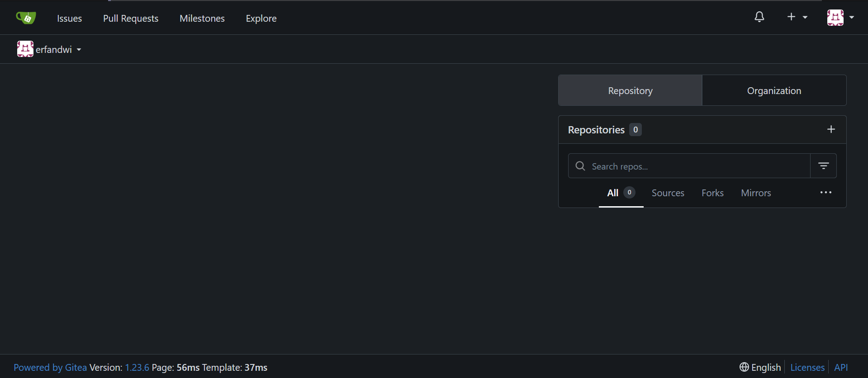Open the repository filter icon

[823, 166]
